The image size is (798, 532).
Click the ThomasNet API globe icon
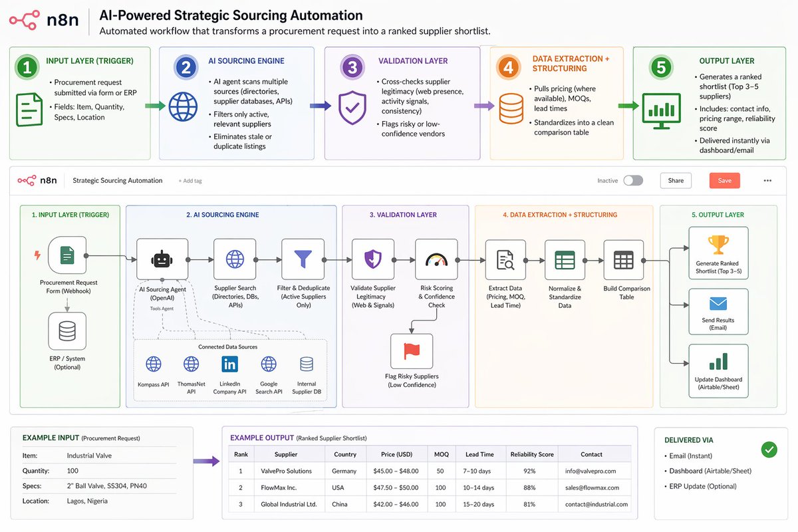click(191, 364)
